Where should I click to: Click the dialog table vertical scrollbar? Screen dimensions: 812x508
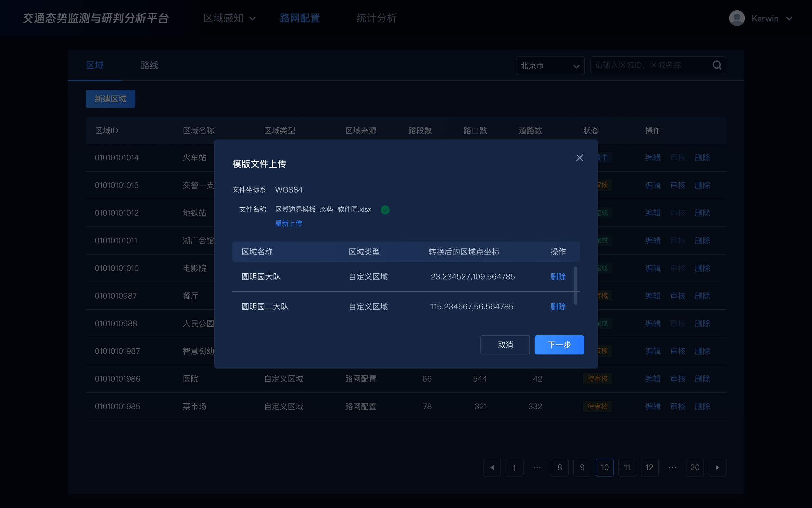point(575,286)
